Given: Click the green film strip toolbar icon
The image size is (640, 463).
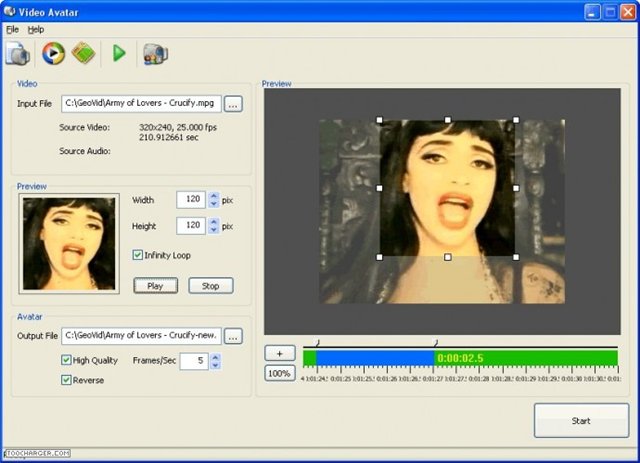Looking at the screenshot, I should coord(83,53).
